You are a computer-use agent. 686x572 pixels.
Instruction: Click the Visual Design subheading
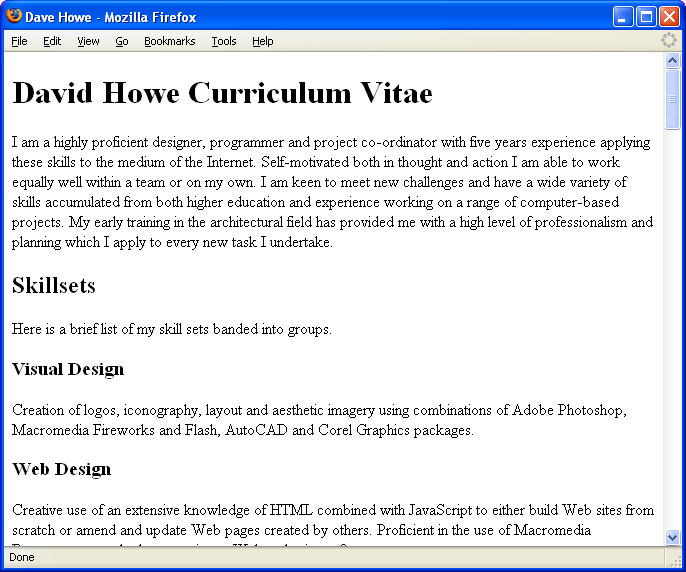coord(68,370)
